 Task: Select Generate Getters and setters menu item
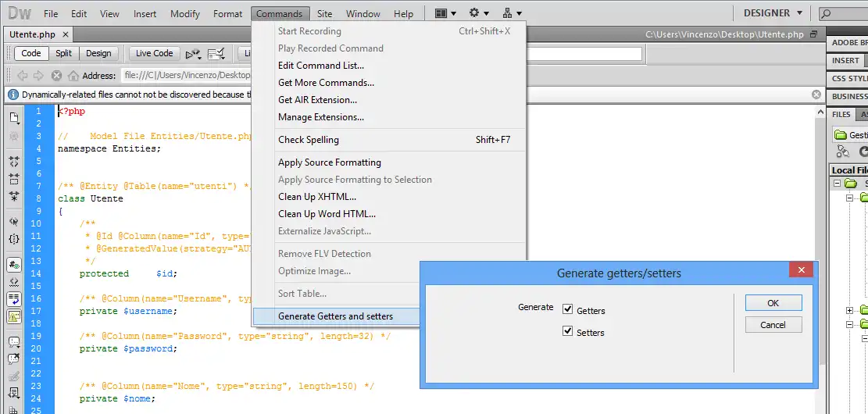coord(336,316)
